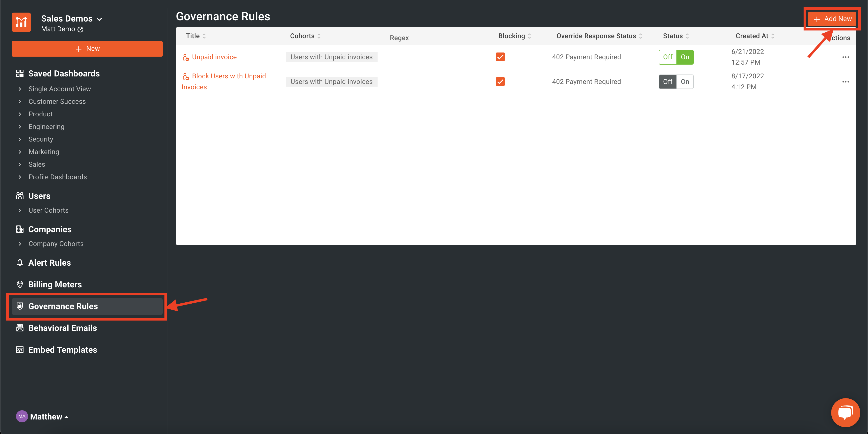The width and height of the screenshot is (868, 434).
Task: Click the Moesif logo icon
Action: point(21,22)
